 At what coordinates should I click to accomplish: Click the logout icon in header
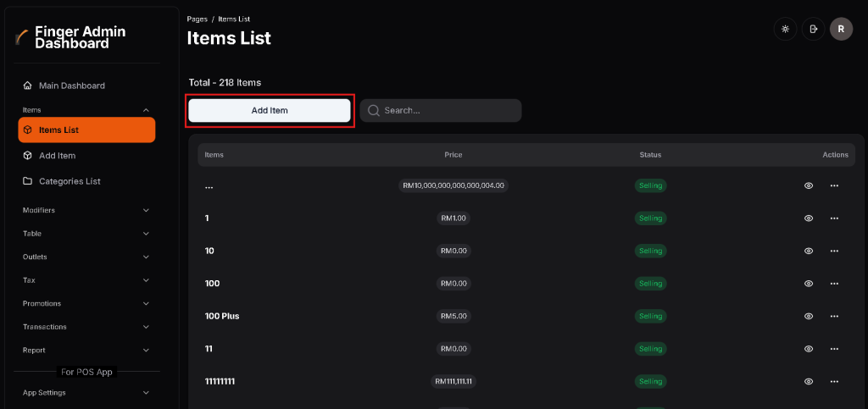[813, 29]
